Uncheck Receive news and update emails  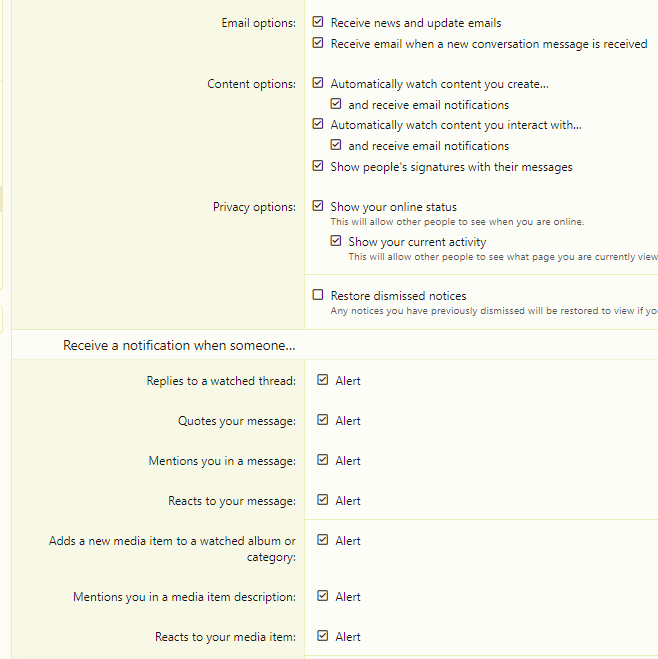click(318, 22)
